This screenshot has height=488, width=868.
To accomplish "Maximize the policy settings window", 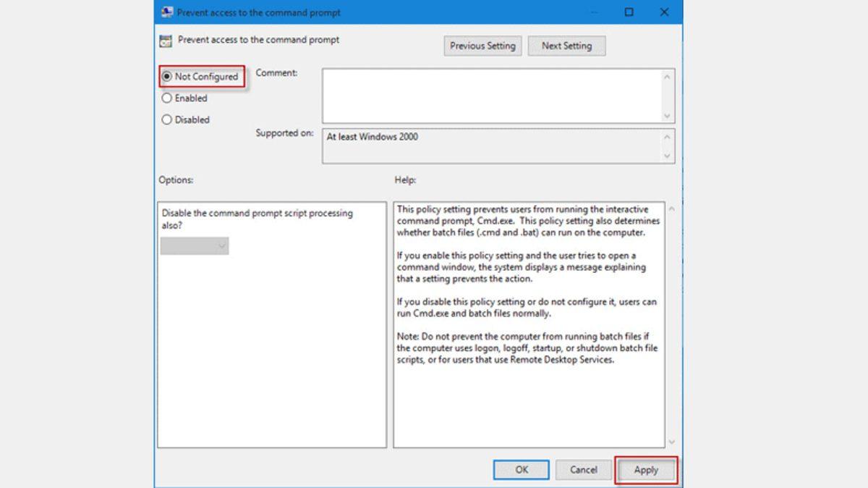I will click(629, 12).
